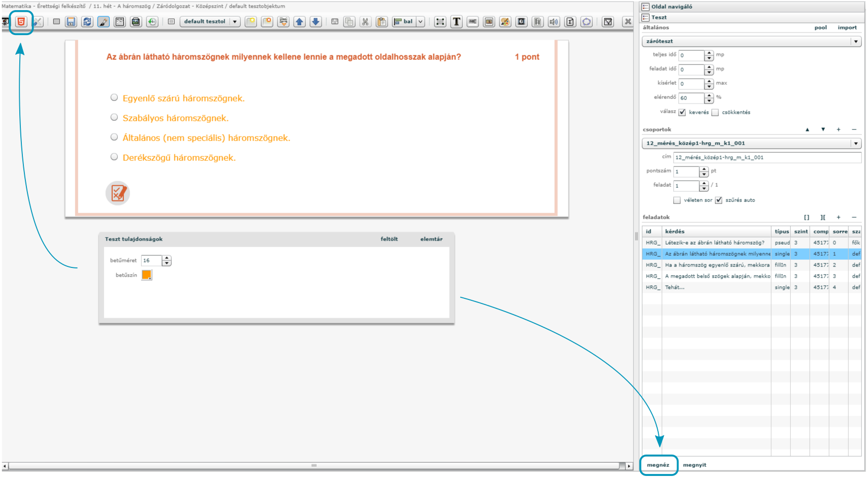
Task: Open the group dropdown '12_mérés_közép1-hrg_m_k1_001'
Action: (x=856, y=144)
